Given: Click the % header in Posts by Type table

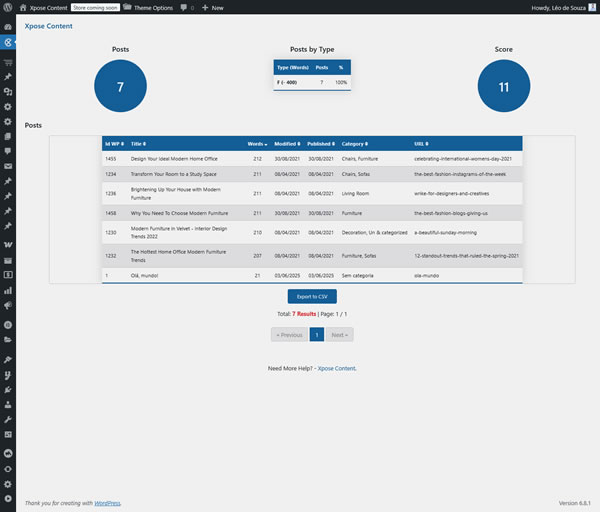Looking at the screenshot, I should pyautogui.click(x=341, y=67).
